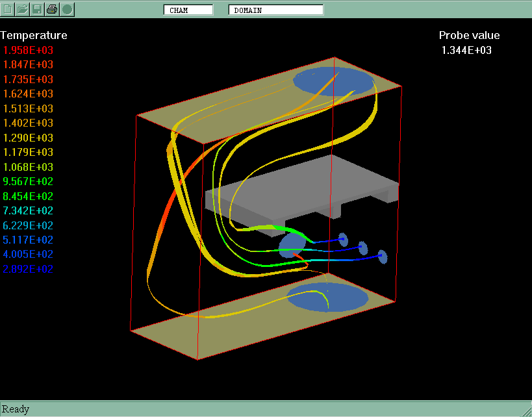Click the red 1.958E+03 legend value
This screenshot has width=532, height=417.
click(x=28, y=50)
